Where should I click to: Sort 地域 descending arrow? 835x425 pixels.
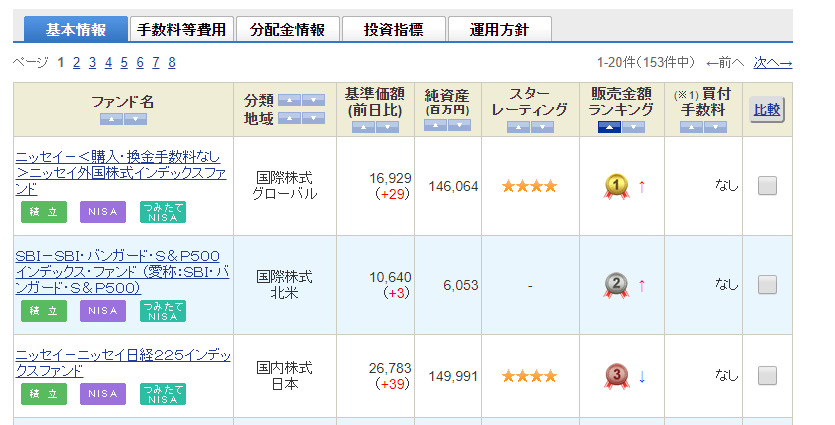(x=314, y=118)
